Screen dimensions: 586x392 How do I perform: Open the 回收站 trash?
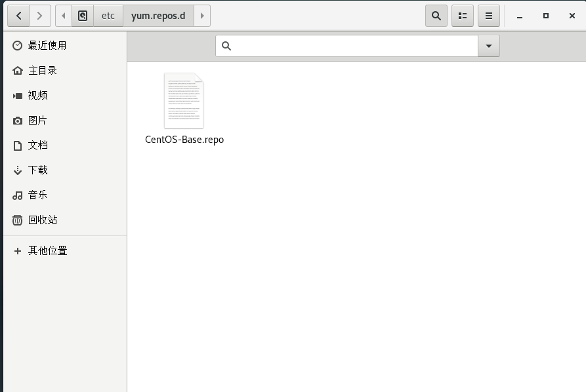pyautogui.click(x=65, y=220)
